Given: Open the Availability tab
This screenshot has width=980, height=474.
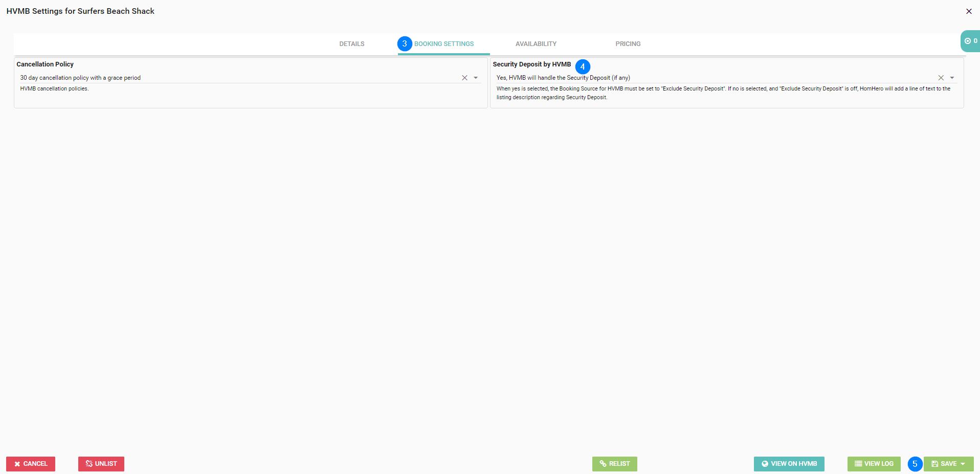Looking at the screenshot, I should [x=536, y=44].
